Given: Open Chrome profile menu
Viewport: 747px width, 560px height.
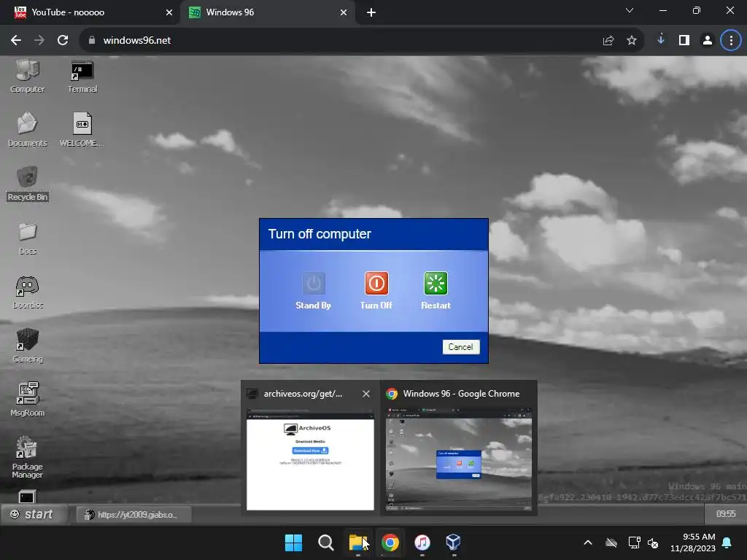Looking at the screenshot, I should pyautogui.click(x=708, y=41).
